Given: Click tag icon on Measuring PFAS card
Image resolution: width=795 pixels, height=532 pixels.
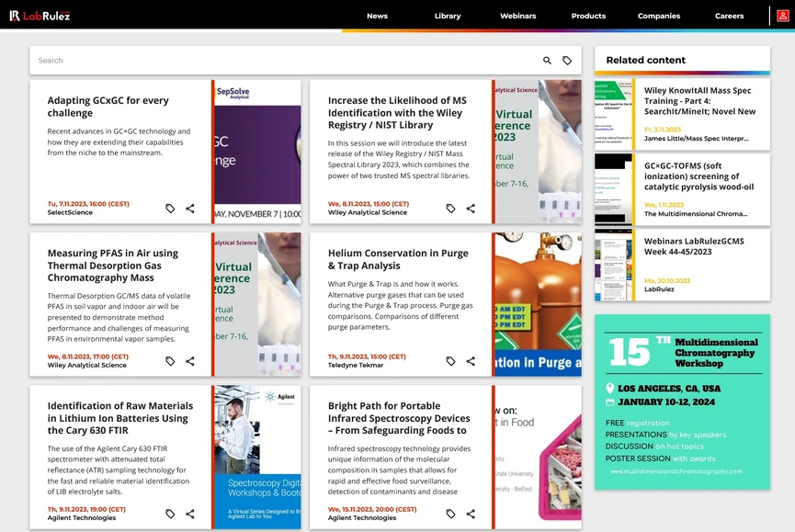Looking at the screenshot, I should click(170, 361).
